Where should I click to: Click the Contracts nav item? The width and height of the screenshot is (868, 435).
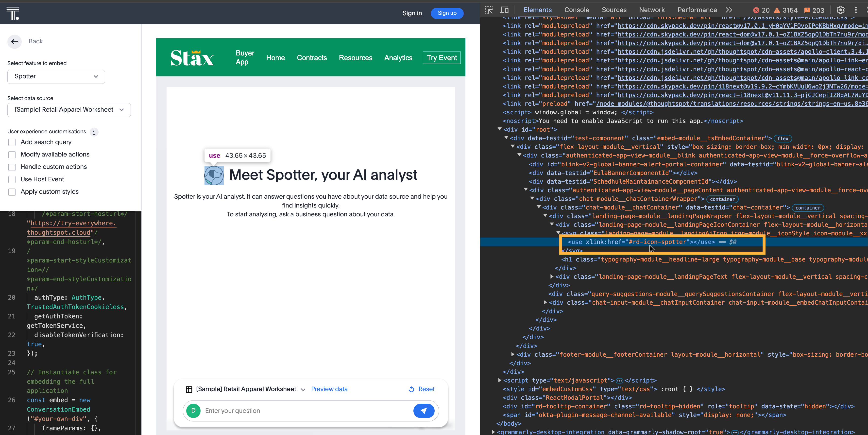pyautogui.click(x=312, y=58)
